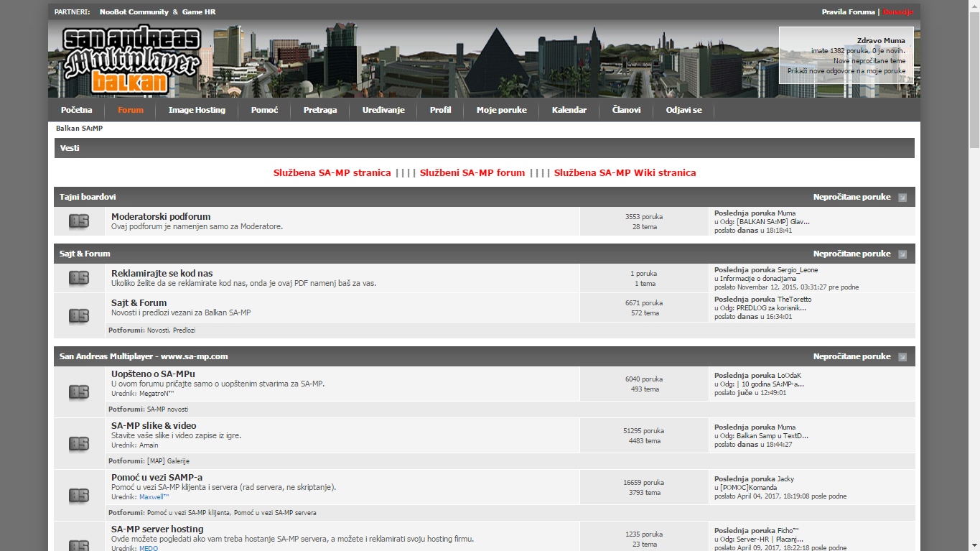The height and width of the screenshot is (551, 980).
Task: Open the Predlozi subforum link
Action: [184, 330]
